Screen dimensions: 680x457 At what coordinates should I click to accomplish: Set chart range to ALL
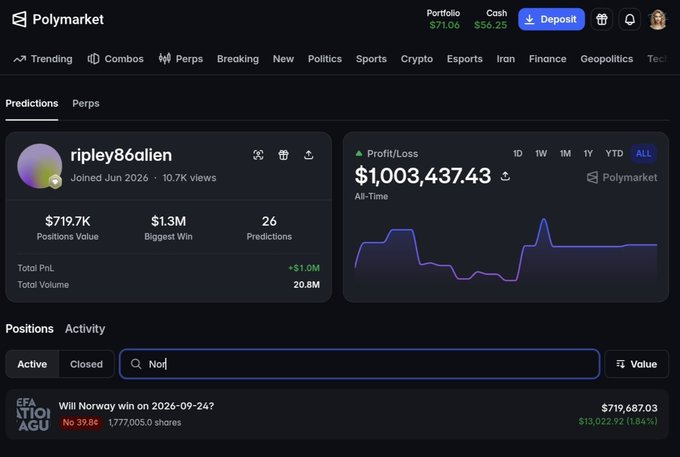643,153
